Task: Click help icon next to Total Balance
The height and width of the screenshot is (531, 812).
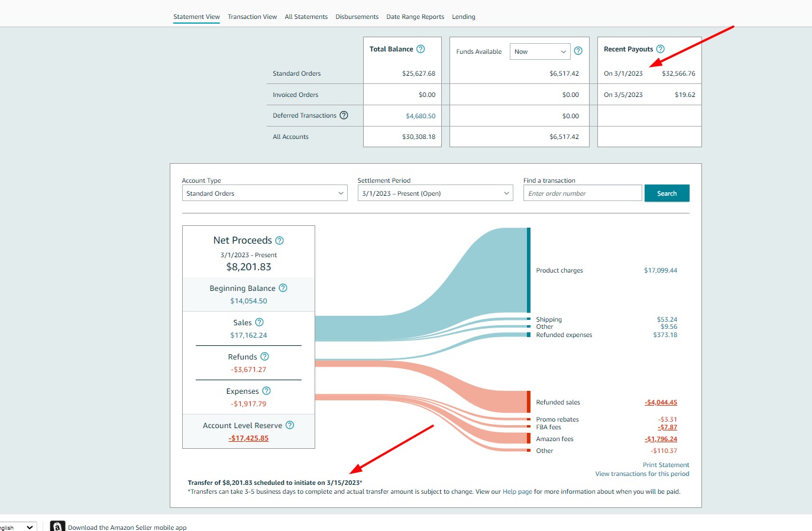Action: point(420,49)
